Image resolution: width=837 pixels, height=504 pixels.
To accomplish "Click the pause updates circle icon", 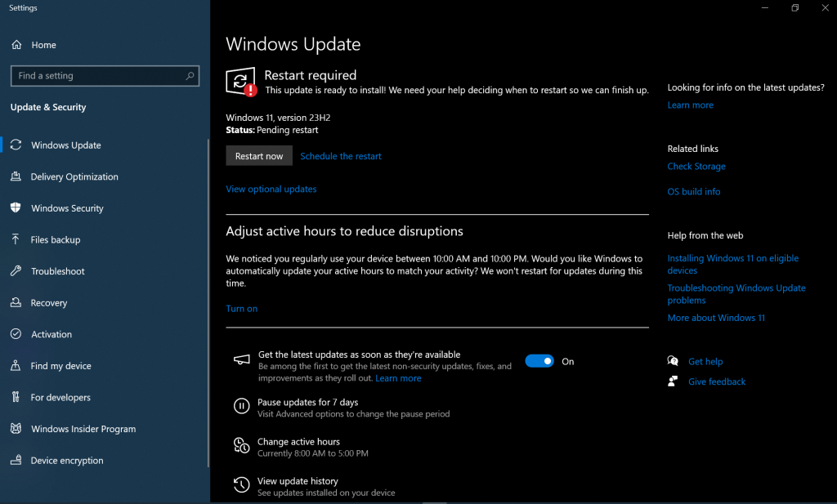I will pos(241,406).
